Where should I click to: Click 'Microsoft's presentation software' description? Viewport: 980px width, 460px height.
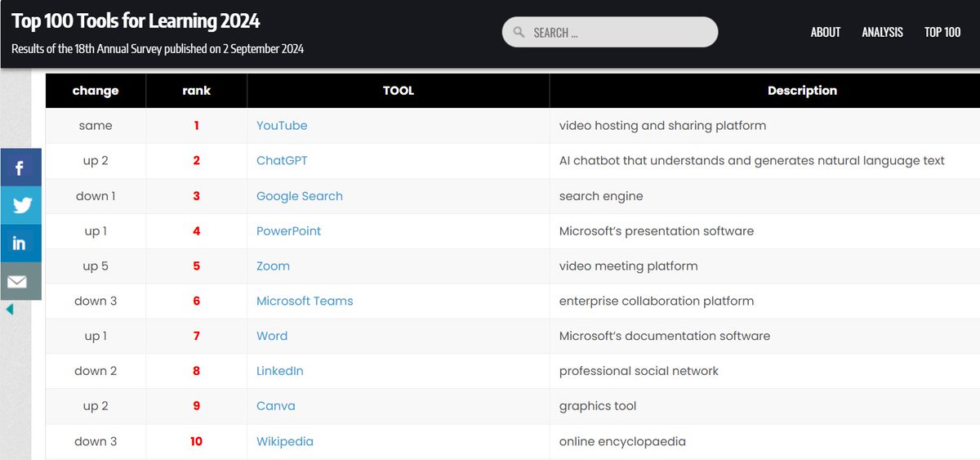point(657,231)
